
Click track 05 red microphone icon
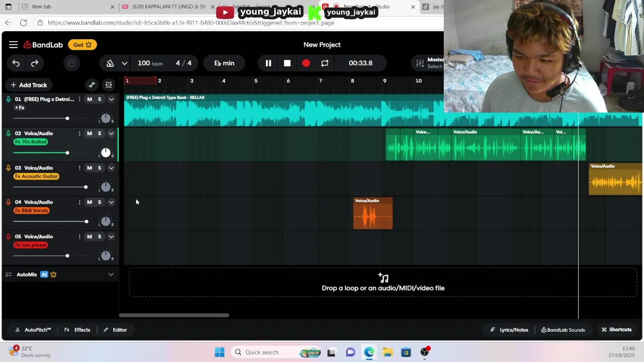(x=8, y=237)
